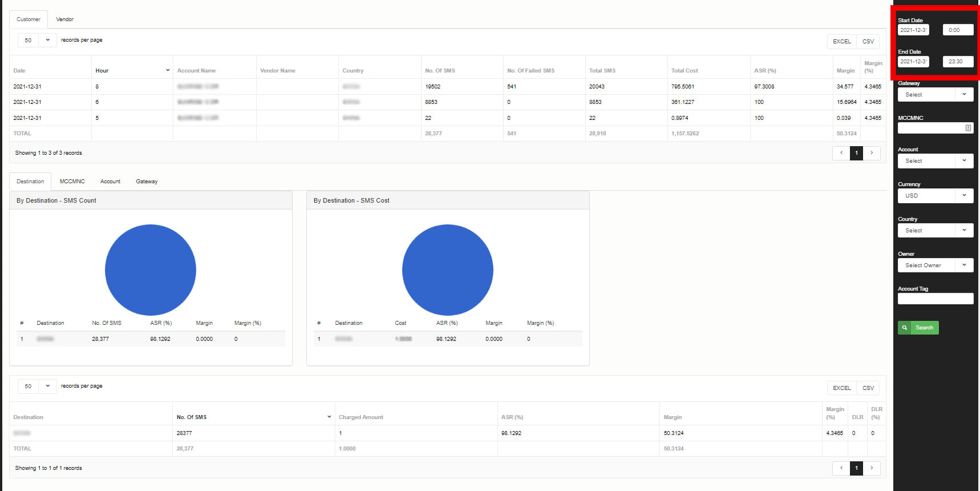
Task: Sort bottom table by No. Of SMS
Action: tap(253, 417)
